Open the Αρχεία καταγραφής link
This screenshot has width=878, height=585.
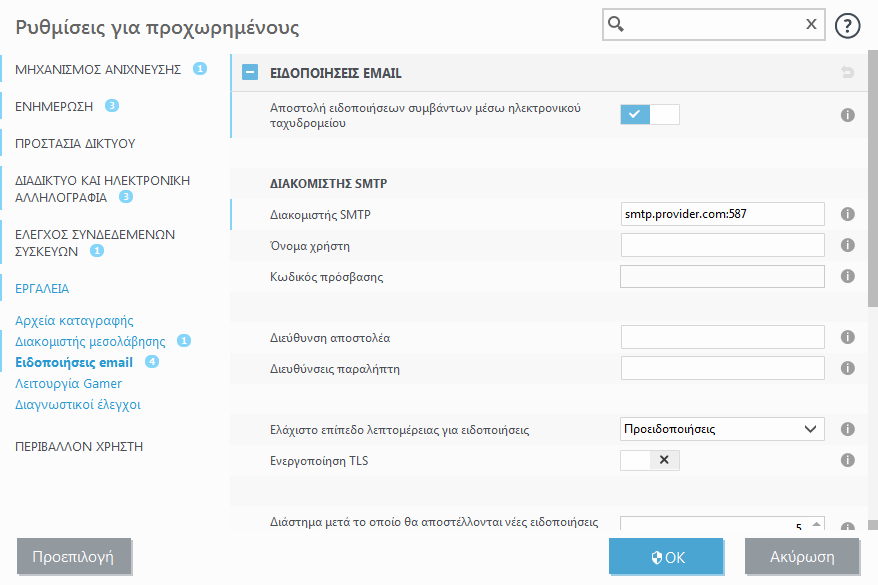(x=75, y=320)
